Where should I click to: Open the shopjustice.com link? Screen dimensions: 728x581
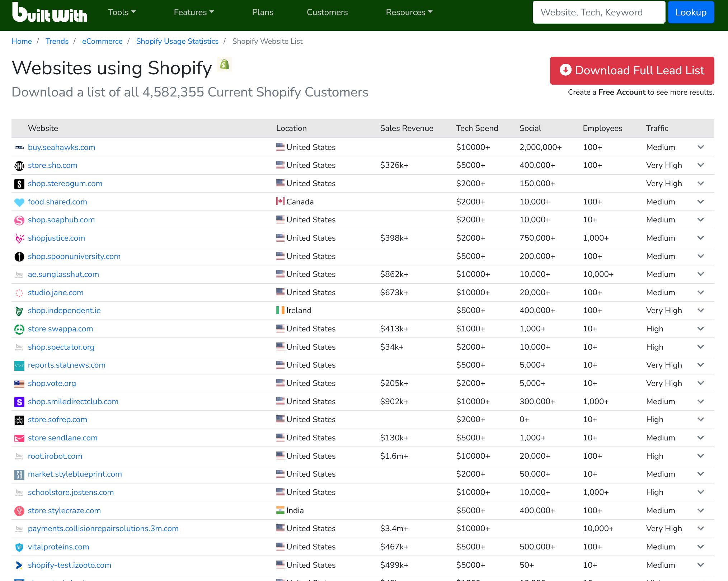[x=56, y=238]
